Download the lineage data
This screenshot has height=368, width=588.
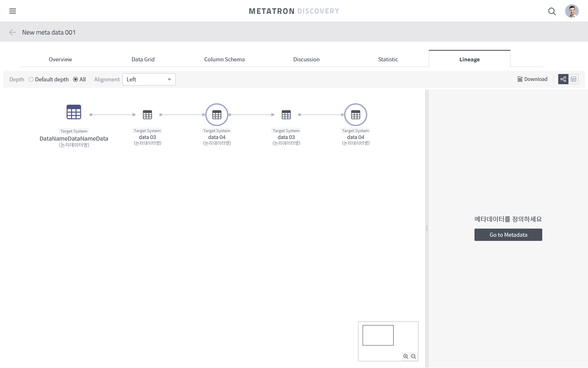point(532,79)
